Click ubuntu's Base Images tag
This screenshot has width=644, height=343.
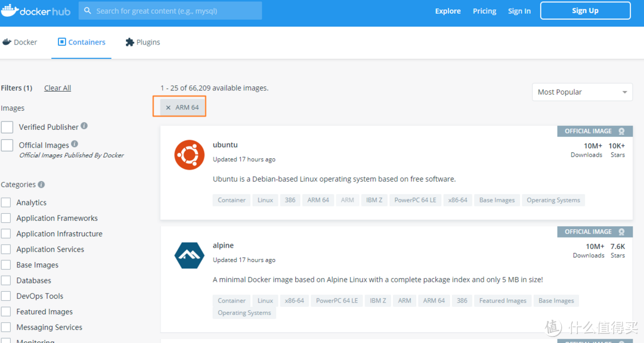click(x=497, y=200)
